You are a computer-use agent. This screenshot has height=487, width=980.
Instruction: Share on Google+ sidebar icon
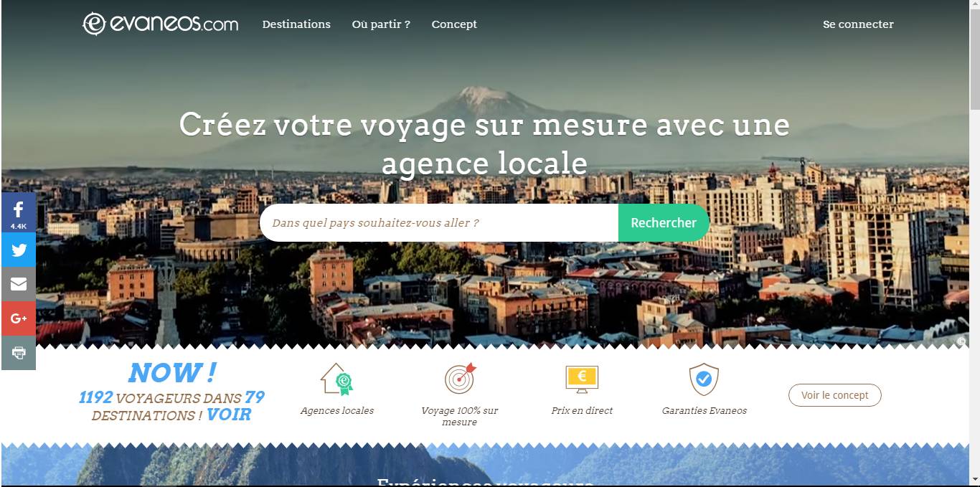point(18,318)
